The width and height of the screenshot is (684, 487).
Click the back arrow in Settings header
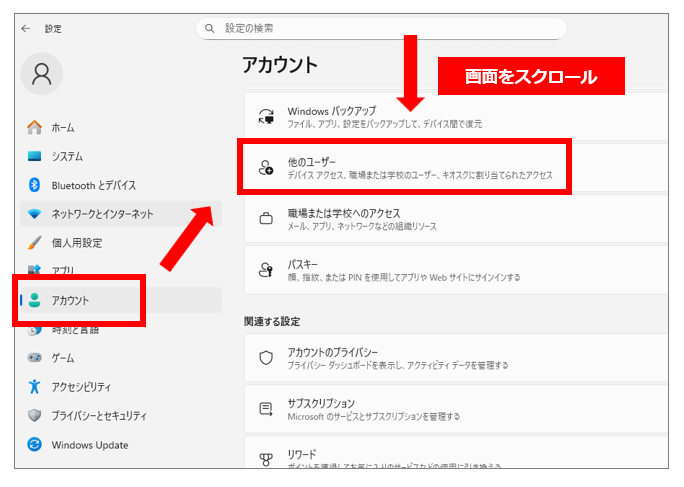click(26, 29)
